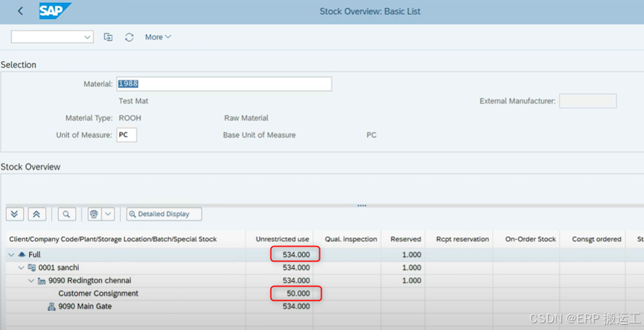Open the More menu
Image resolution: width=644 pixels, height=330 pixels.
tap(158, 37)
